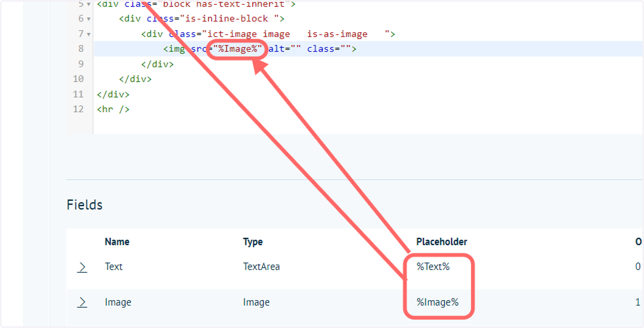This screenshot has width=644, height=328.
Task: Click the Image type cell in Type column
Action: tap(257, 302)
